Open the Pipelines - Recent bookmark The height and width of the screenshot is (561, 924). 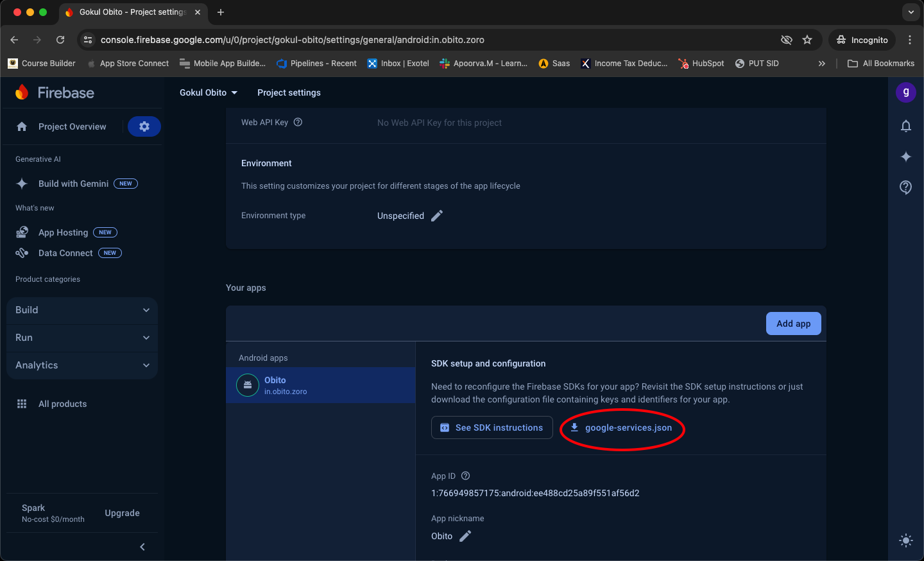[316, 64]
